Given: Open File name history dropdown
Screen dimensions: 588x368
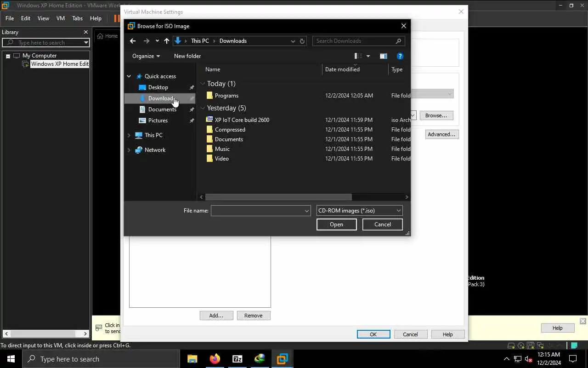Looking at the screenshot, I should (x=307, y=211).
